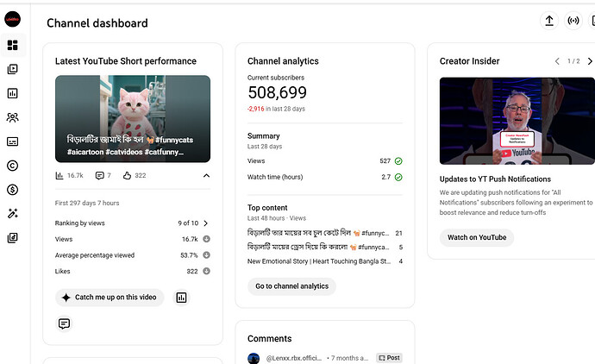Viewport: 595px width, 364px height.
Task: Collapse the Short performance details chevron
Action: 206,175
